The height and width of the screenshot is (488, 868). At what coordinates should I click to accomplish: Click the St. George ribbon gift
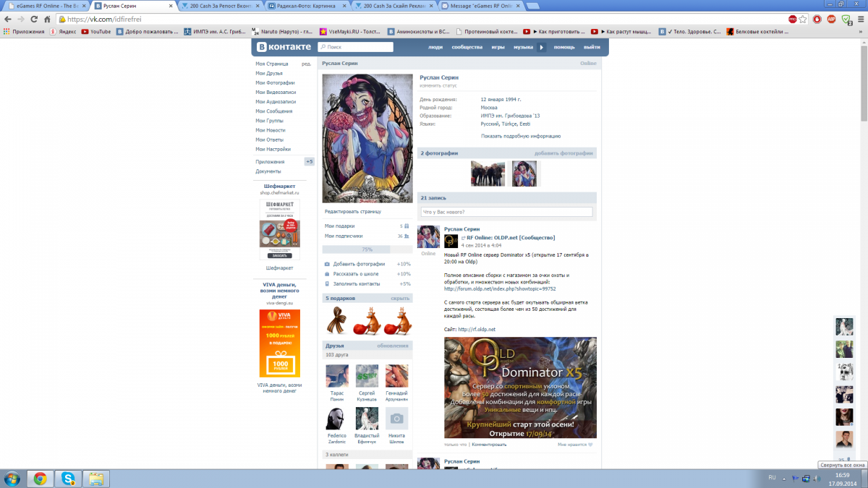click(337, 320)
